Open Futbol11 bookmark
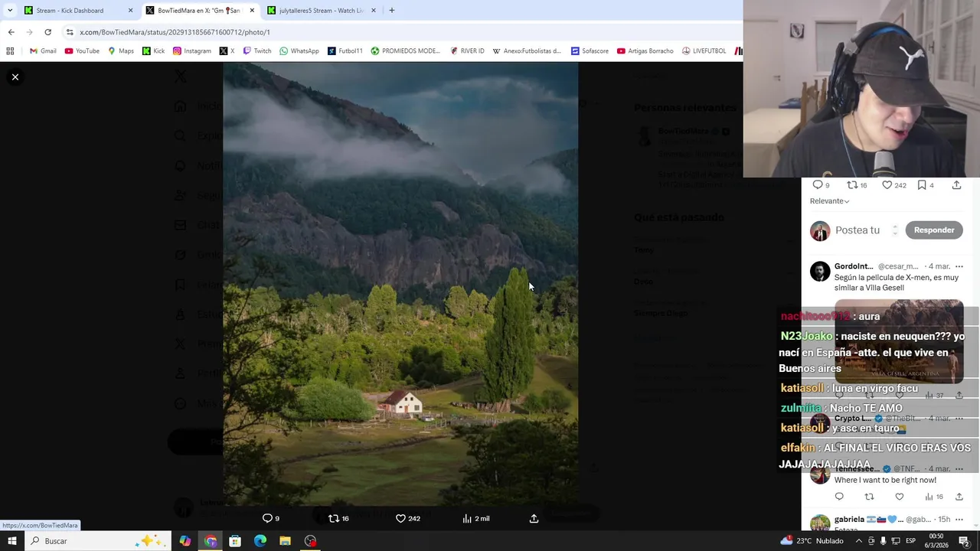The height and width of the screenshot is (551, 980). click(345, 51)
